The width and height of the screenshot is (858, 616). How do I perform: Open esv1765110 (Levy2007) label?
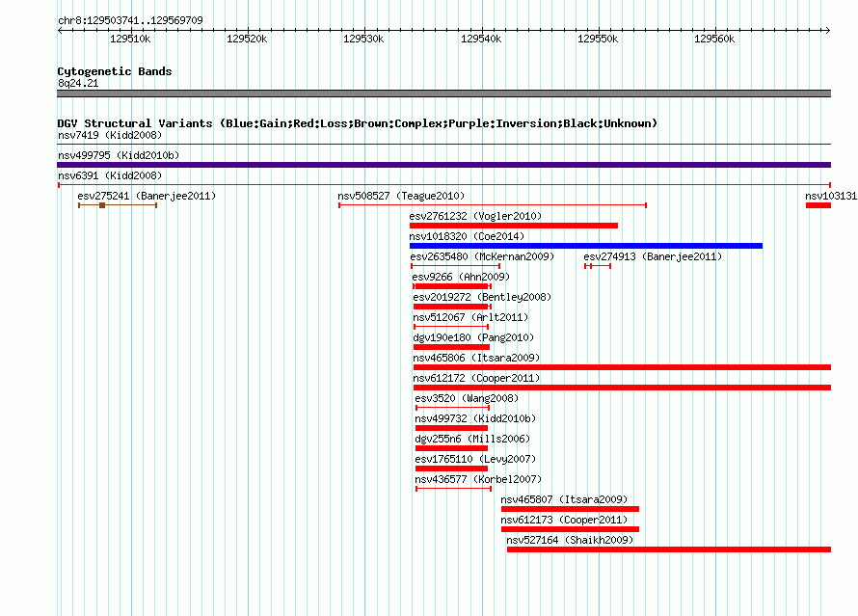click(x=475, y=459)
